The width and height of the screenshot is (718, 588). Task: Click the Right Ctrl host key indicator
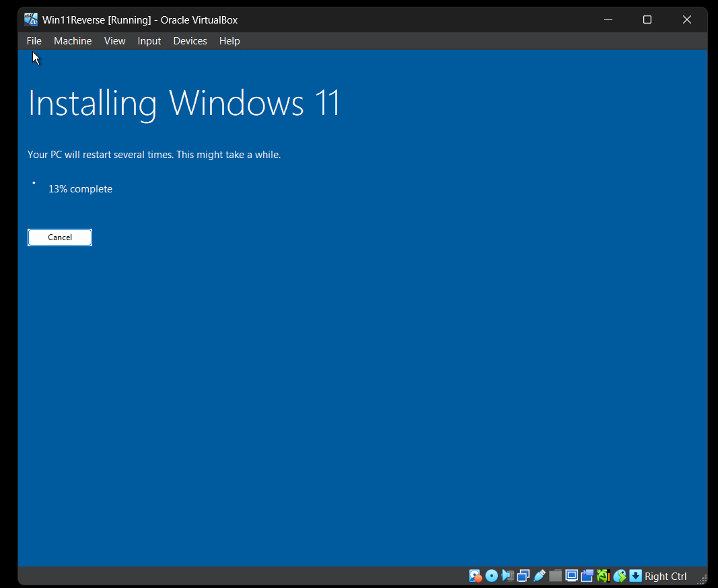point(666,577)
